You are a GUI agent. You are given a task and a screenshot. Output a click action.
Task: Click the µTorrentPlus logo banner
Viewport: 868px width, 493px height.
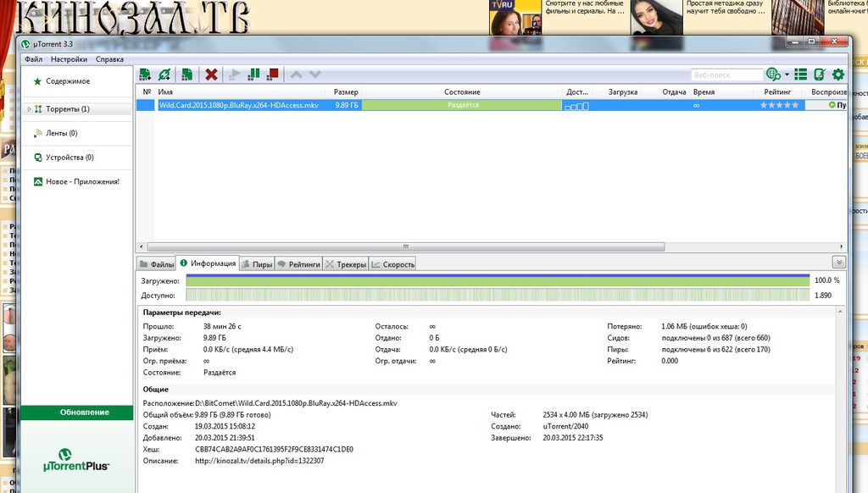point(76,460)
